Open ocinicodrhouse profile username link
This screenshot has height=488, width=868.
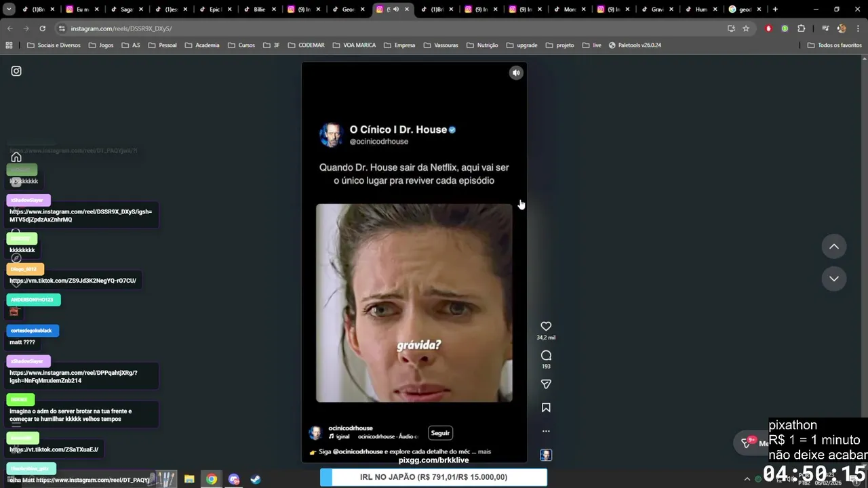(351, 428)
